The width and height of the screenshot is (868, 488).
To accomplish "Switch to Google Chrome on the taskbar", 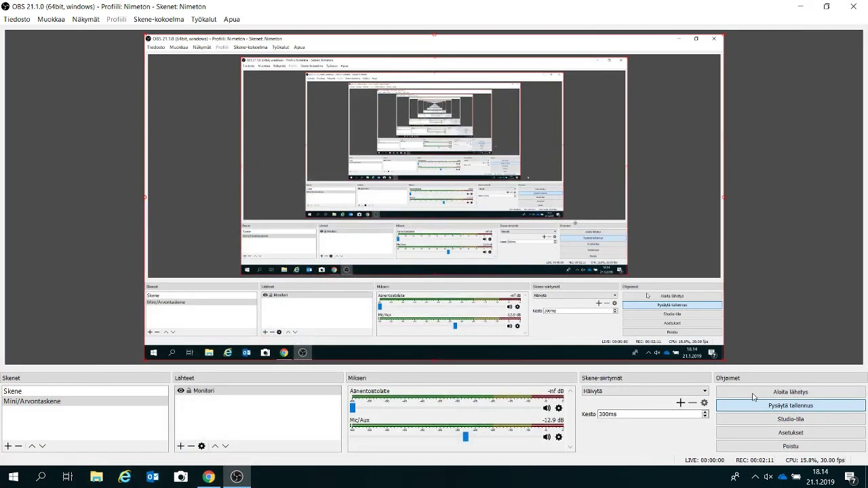I will click(x=208, y=476).
